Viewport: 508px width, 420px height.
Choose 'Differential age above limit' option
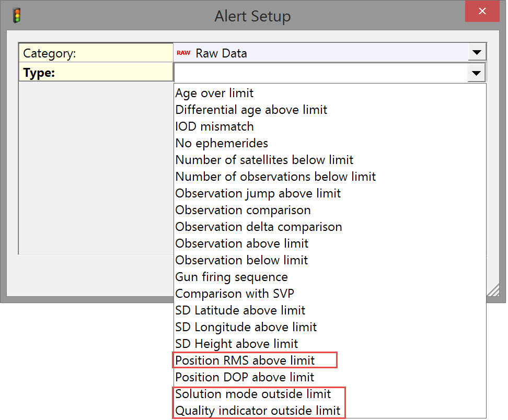coord(251,110)
